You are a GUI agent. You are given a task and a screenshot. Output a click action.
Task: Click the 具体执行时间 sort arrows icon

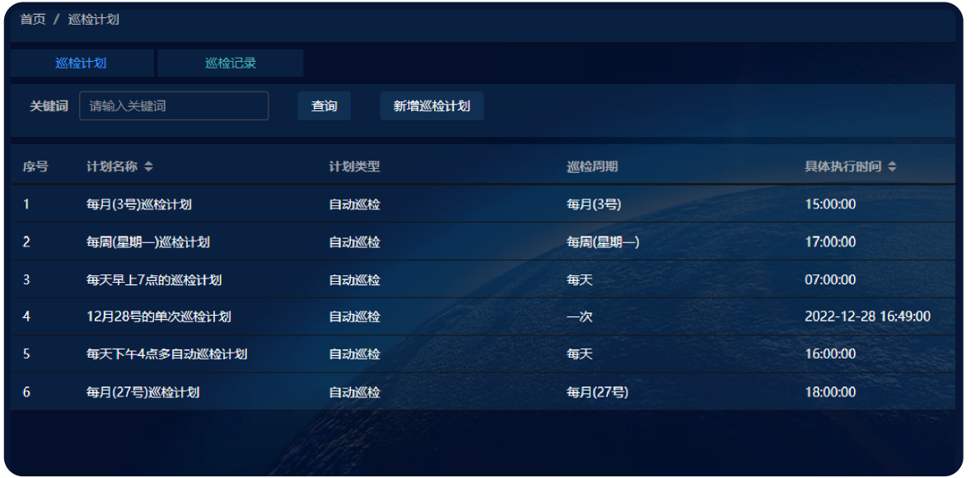893,167
